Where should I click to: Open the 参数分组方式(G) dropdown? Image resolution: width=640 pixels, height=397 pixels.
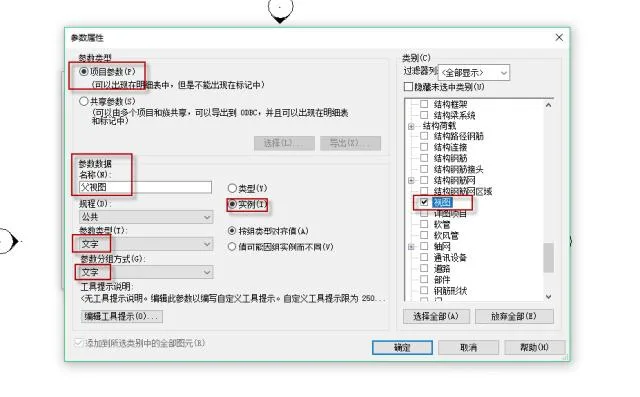tap(146, 272)
